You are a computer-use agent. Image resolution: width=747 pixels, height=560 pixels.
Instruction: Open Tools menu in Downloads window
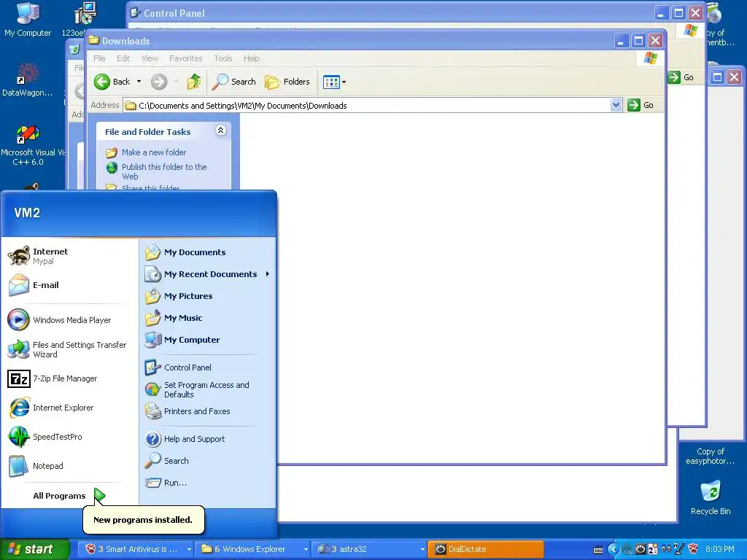223,58
